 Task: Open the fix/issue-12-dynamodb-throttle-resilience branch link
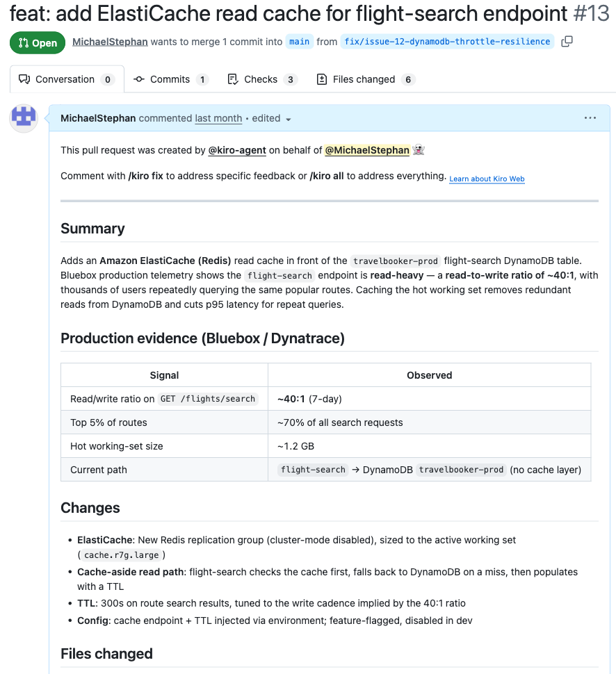tap(447, 42)
